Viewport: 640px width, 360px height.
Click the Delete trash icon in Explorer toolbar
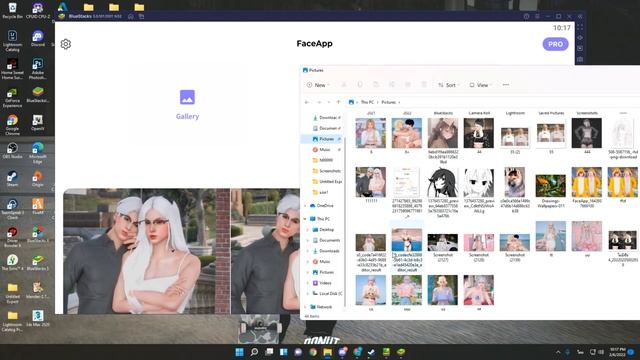pos(424,85)
